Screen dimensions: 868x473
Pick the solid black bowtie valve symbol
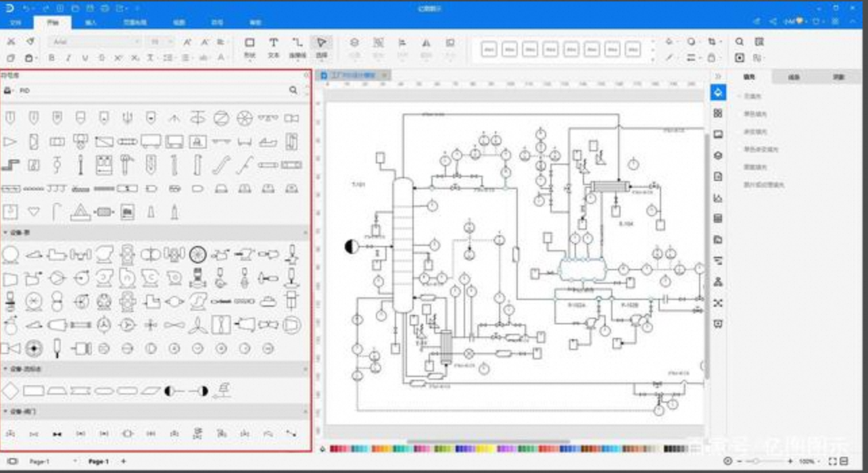(57, 434)
